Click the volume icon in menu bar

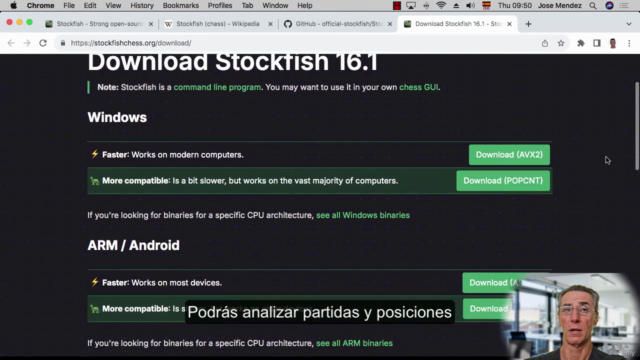point(470,6)
